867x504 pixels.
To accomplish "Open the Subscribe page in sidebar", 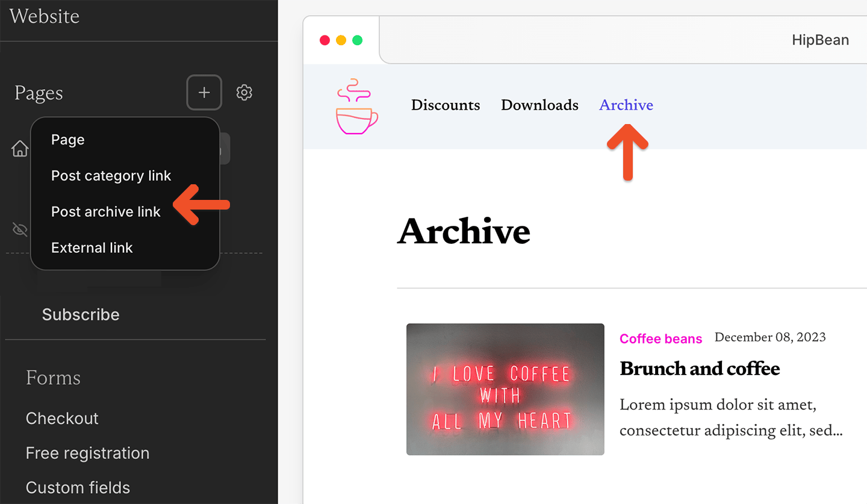I will point(81,314).
